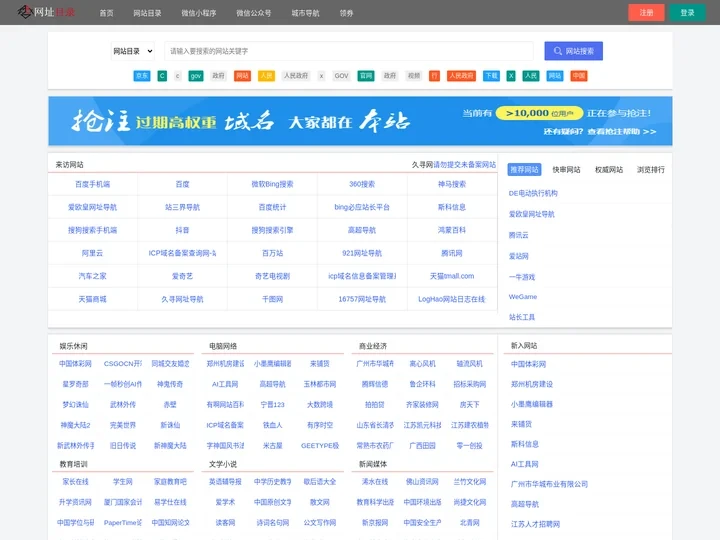Open the 百度手机端 link
Screen dimensions: 720x540
coord(93,184)
